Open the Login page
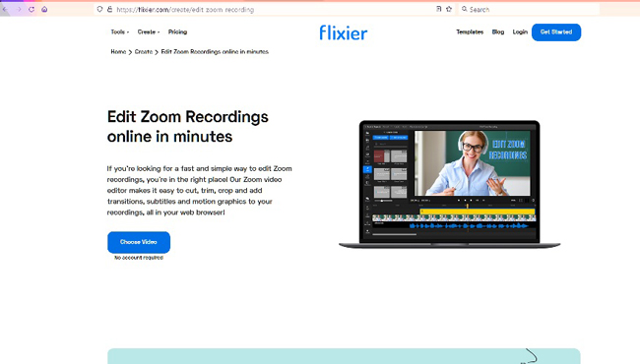The image size is (640, 364). pyautogui.click(x=520, y=31)
